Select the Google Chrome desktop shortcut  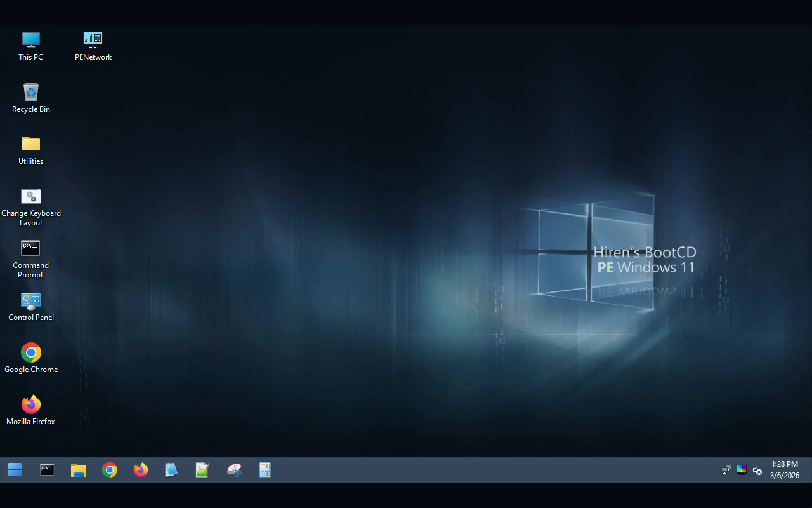[x=31, y=358]
